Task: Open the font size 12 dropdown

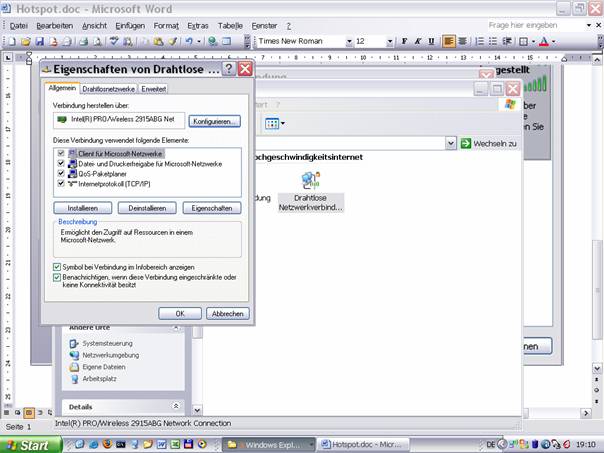Action: (390, 41)
